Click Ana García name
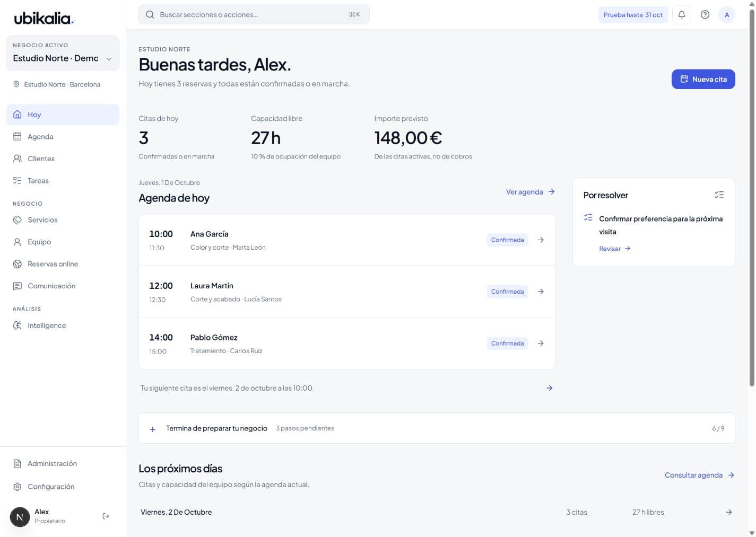Image resolution: width=756 pixels, height=537 pixels. [209, 234]
